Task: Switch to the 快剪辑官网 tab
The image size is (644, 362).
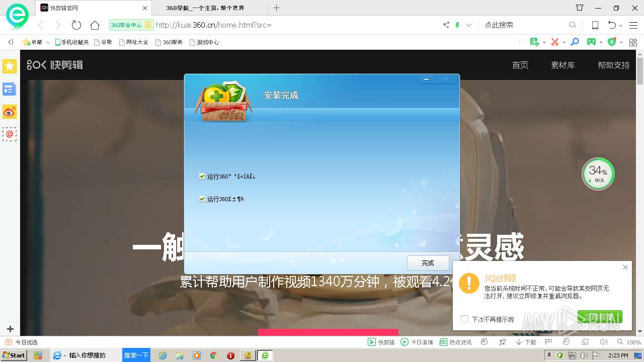Action: [x=94, y=8]
